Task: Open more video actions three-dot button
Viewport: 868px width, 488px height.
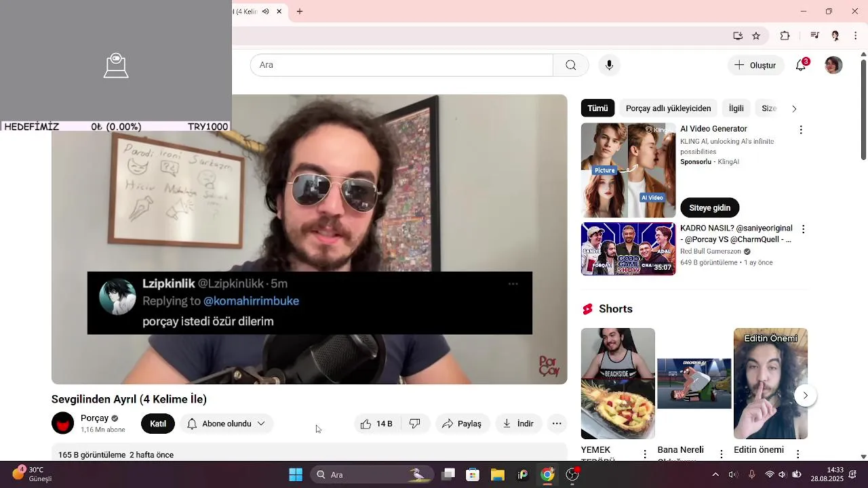Action: click(x=557, y=424)
